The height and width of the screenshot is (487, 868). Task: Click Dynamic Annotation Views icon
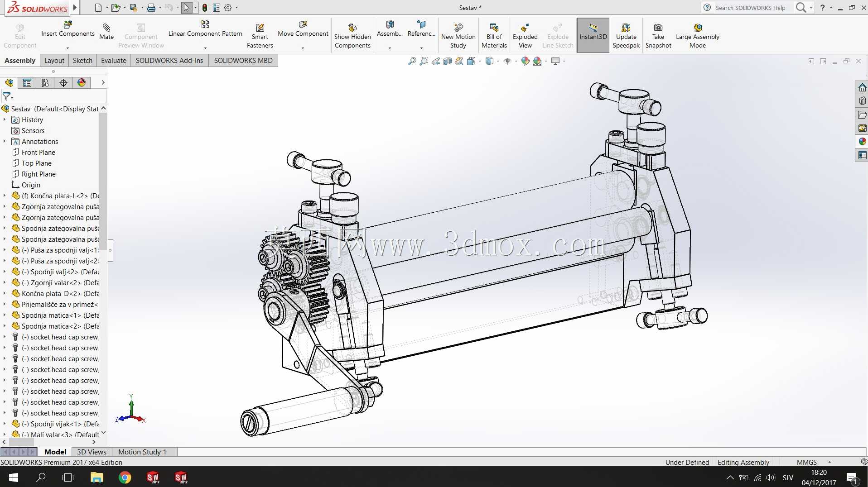[x=459, y=61]
